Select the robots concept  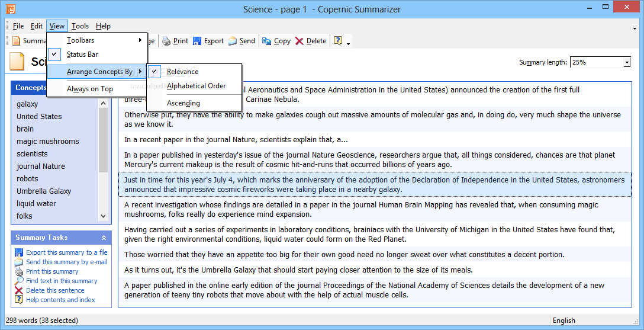27,178
